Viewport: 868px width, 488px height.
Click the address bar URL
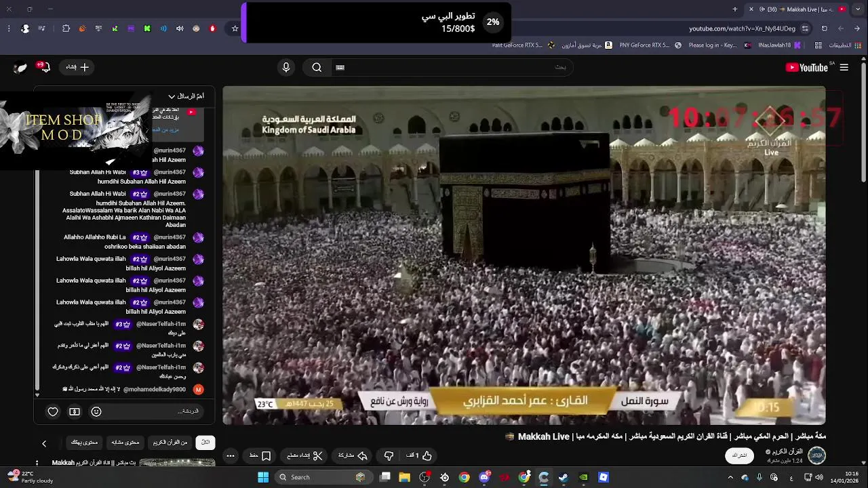(742, 28)
